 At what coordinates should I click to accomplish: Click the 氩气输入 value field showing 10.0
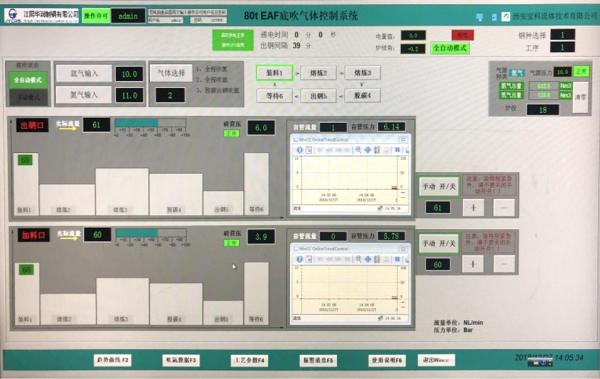click(x=129, y=74)
